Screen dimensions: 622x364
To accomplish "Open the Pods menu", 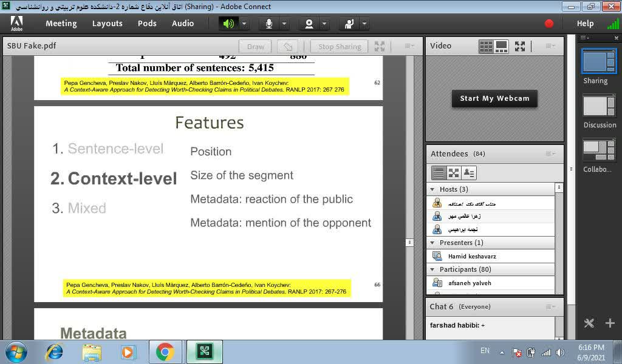I will tap(147, 24).
